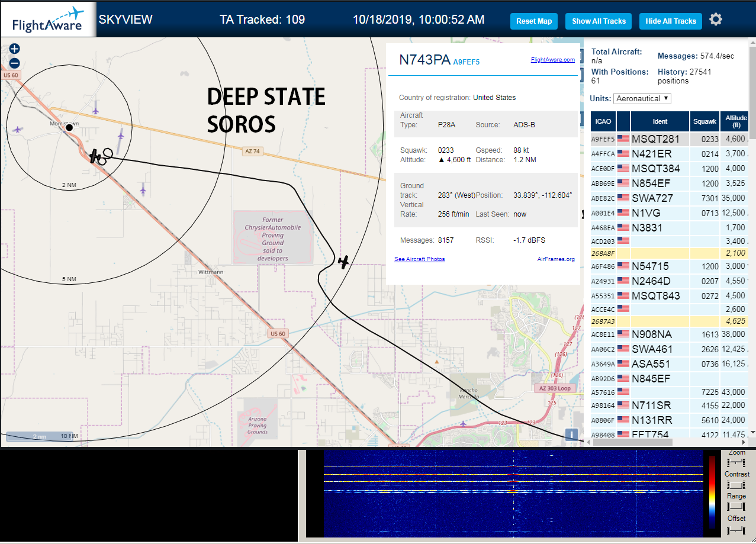Sort table by Ident column header
Viewport: 756px width, 544px height.
[660, 121]
